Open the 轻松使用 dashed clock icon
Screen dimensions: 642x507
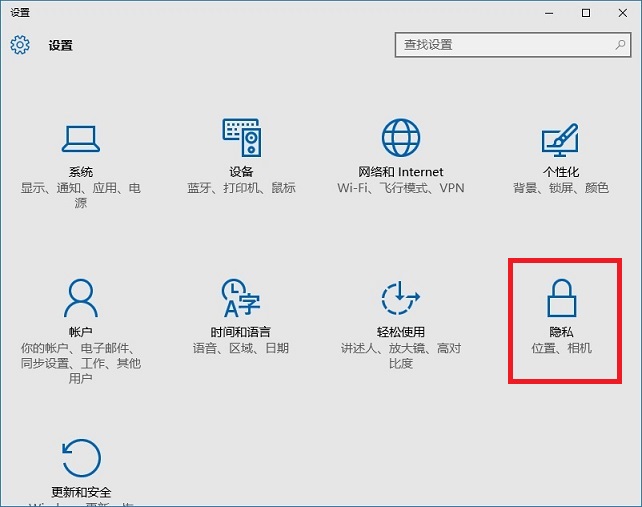(x=401, y=298)
